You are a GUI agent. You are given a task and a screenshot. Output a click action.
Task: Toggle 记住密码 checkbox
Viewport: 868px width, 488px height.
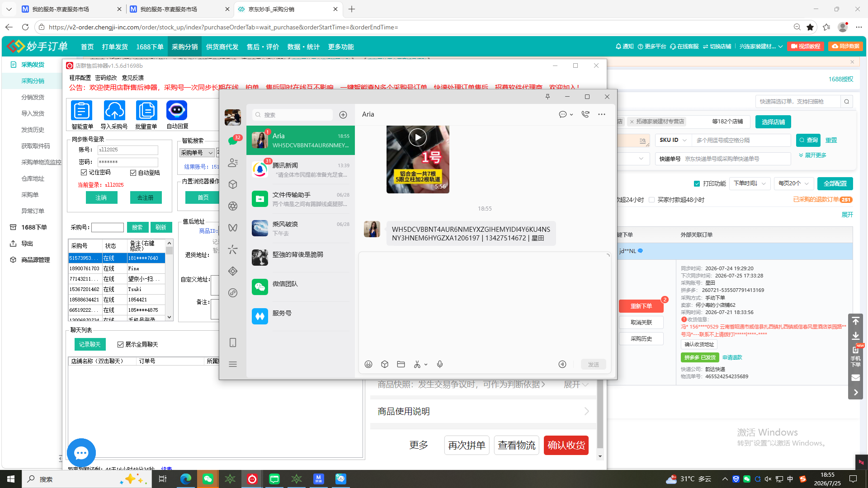tap(84, 173)
